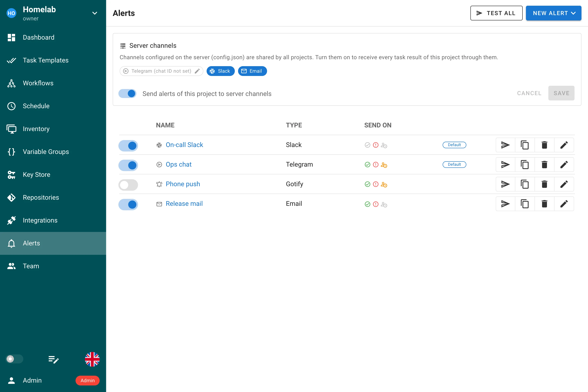Open language selector UK flag

click(92, 359)
